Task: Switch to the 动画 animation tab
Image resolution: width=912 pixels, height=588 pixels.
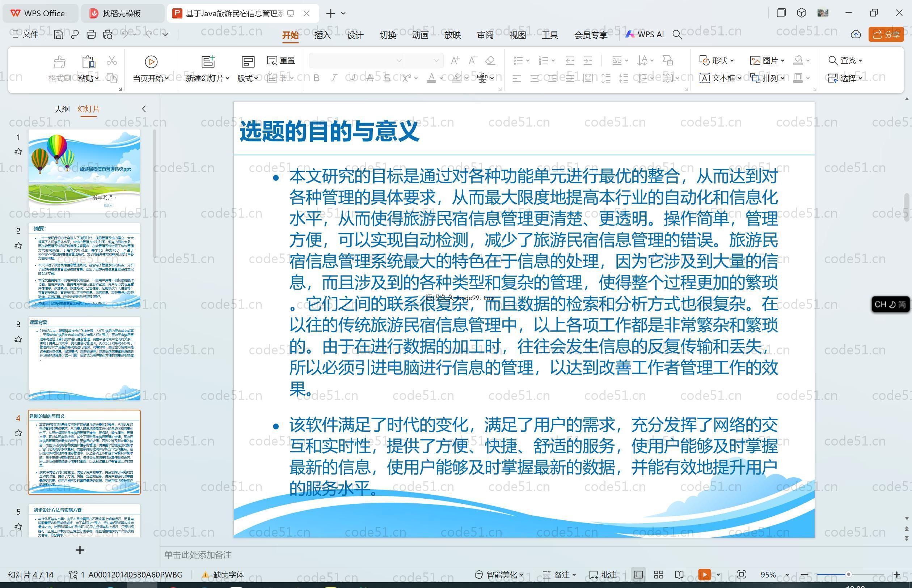Action: 420,35
